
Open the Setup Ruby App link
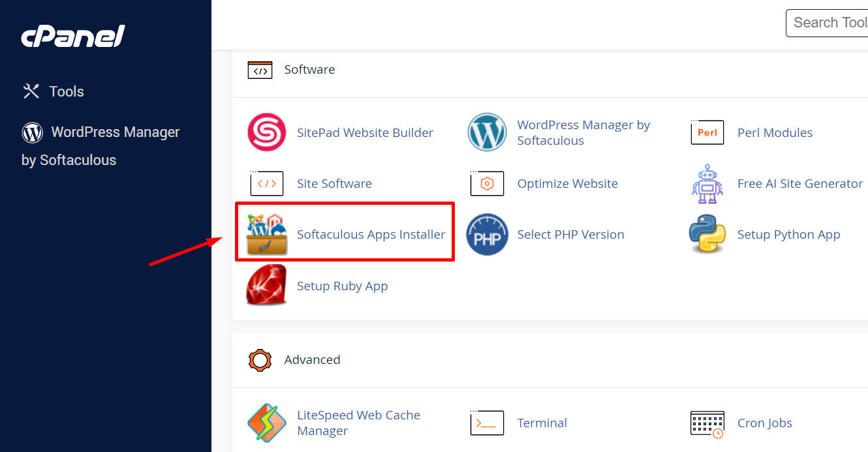(x=342, y=286)
